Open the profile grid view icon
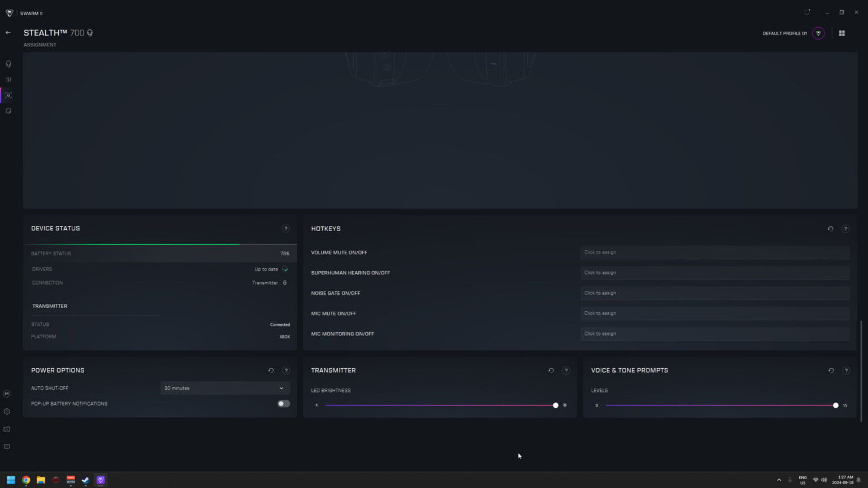The width and height of the screenshot is (868, 488). click(841, 33)
